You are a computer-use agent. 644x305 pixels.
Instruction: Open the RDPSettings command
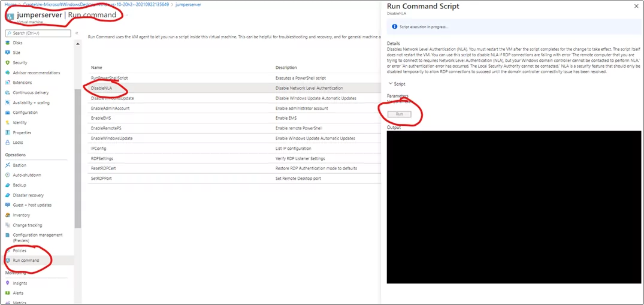102,158
